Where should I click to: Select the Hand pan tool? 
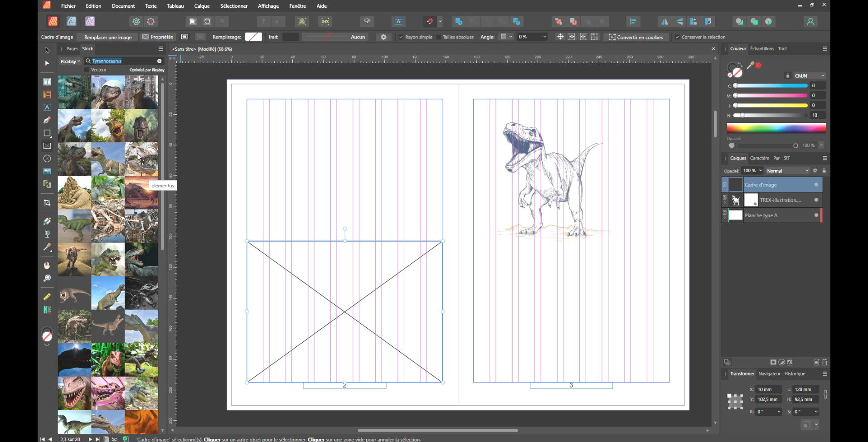click(47, 265)
